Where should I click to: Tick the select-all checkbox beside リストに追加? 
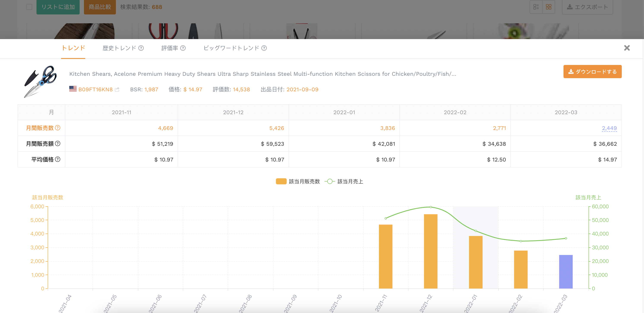pyautogui.click(x=29, y=7)
